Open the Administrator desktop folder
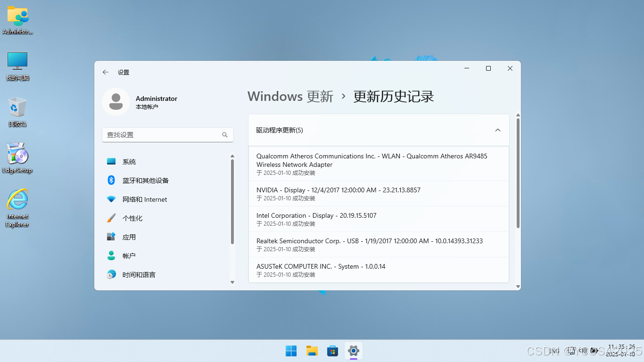644x362 pixels. tap(17, 20)
